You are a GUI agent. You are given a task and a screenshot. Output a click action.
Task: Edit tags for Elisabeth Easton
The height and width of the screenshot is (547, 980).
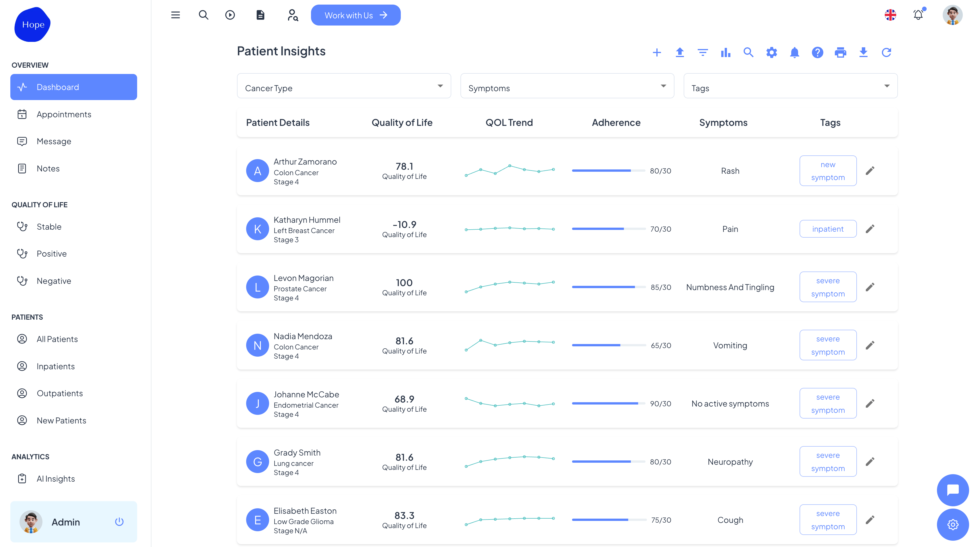tap(870, 520)
